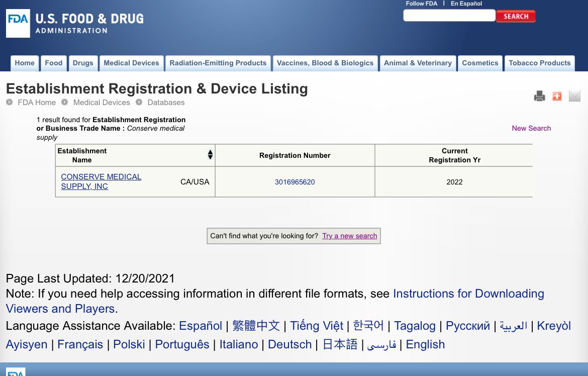The width and height of the screenshot is (588, 376).
Task: Click U.S. Food & Drug Administration title
Action: (x=89, y=24)
